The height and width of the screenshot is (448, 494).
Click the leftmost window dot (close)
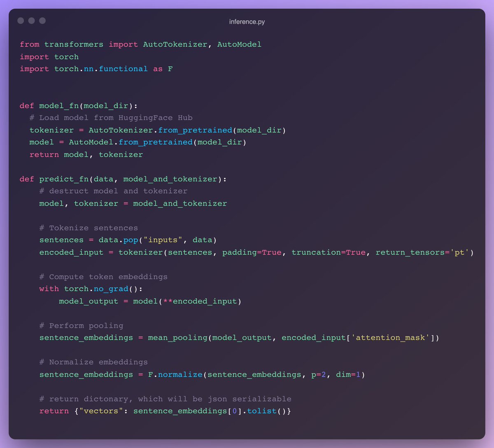(x=21, y=21)
